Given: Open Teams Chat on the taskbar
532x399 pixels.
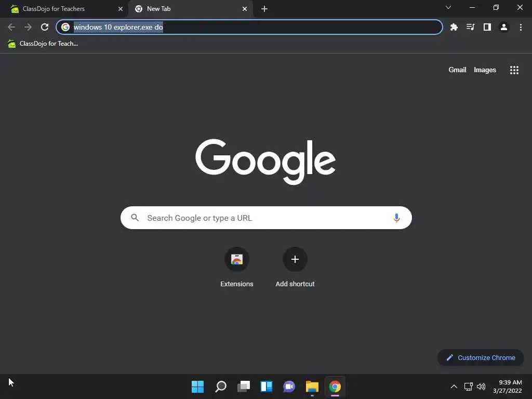Looking at the screenshot, I should click(x=289, y=387).
